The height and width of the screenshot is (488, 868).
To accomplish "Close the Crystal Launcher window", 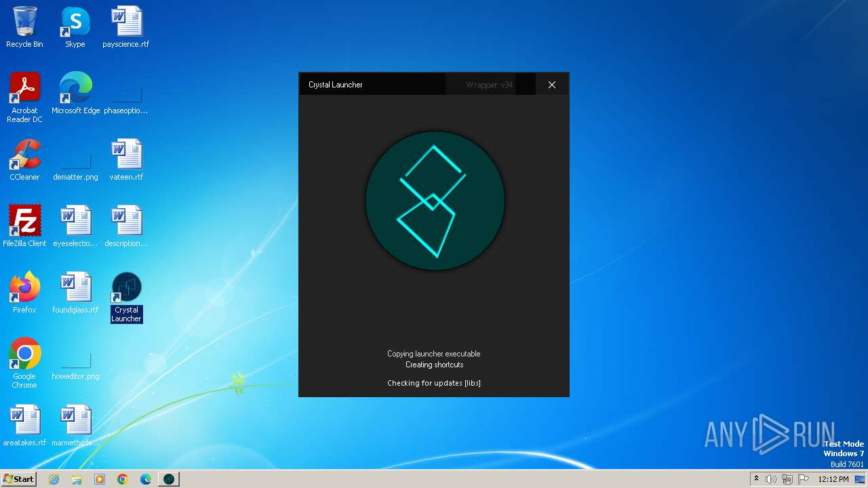I will point(552,85).
